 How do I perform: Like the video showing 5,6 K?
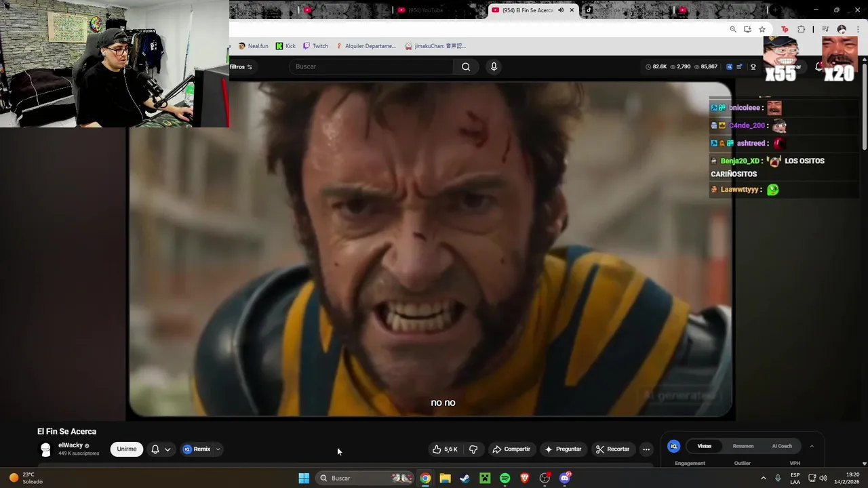[x=445, y=449]
